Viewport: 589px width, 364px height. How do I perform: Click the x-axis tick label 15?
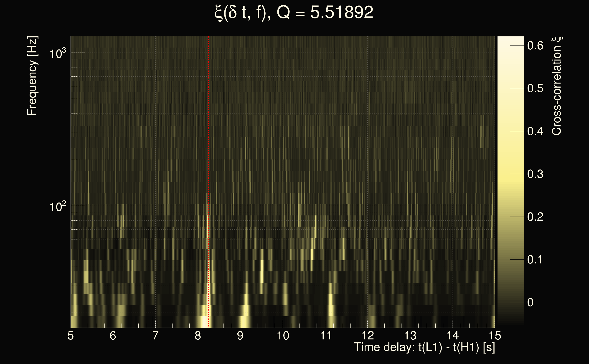pyautogui.click(x=495, y=336)
